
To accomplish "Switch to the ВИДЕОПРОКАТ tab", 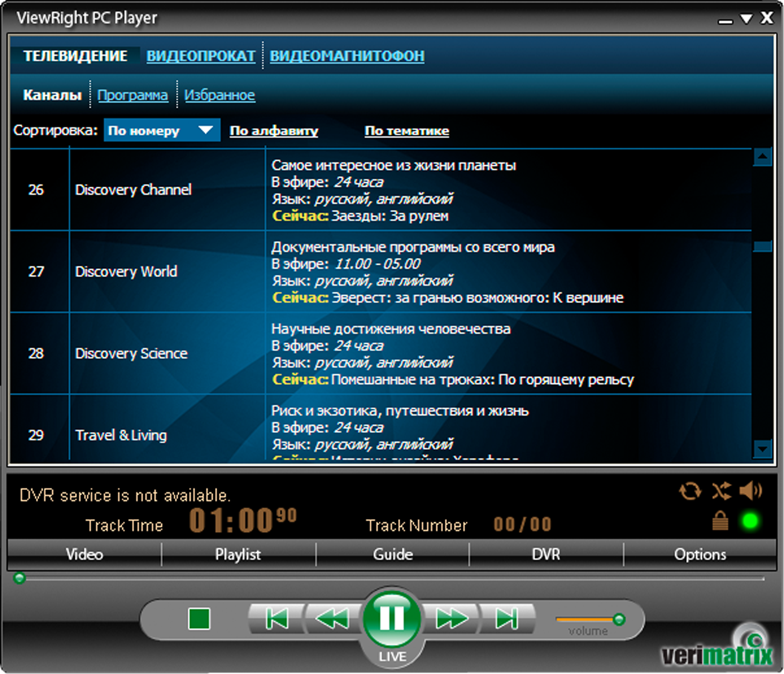I will click(x=200, y=56).
